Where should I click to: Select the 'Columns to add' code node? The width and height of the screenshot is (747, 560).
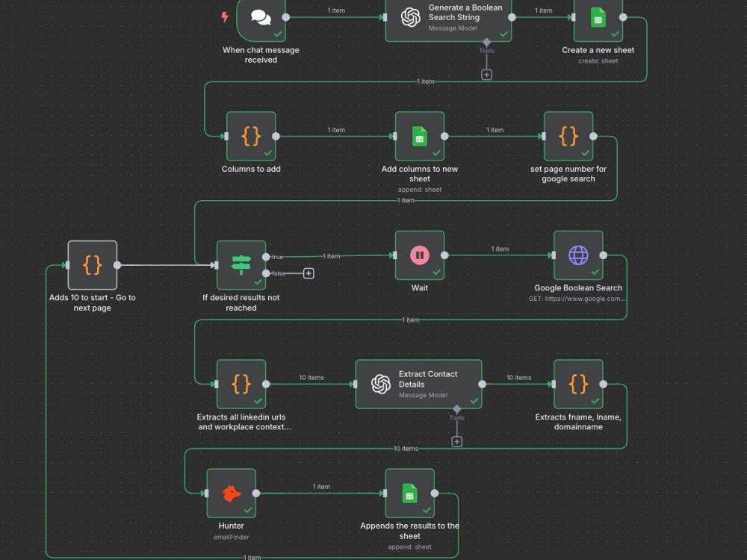[x=251, y=136]
